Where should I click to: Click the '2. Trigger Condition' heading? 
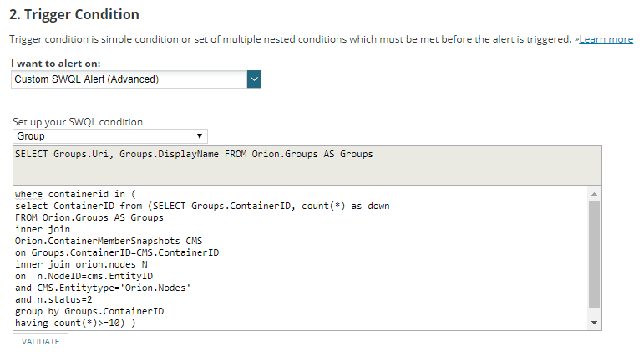point(74,14)
